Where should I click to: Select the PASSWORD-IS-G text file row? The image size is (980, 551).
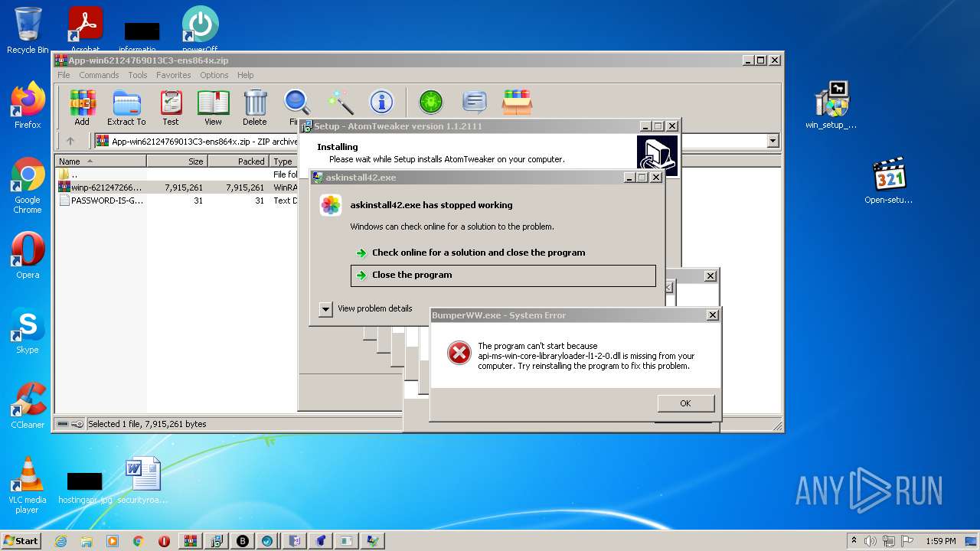tap(176, 201)
